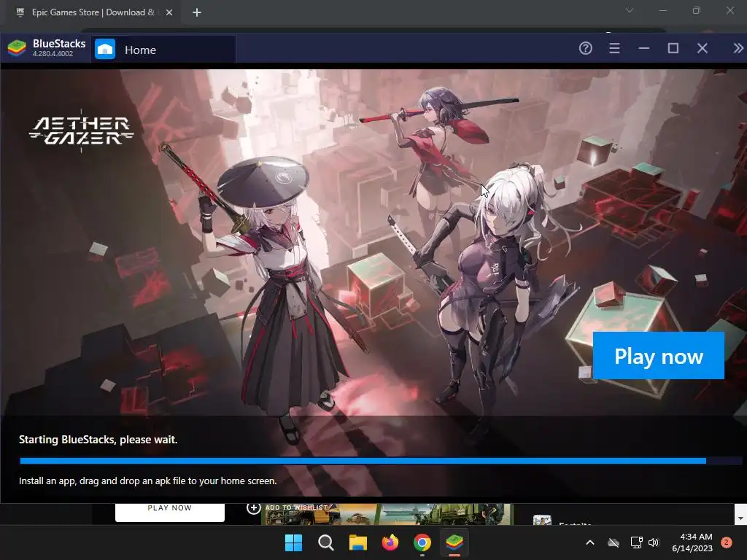The height and width of the screenshot is (560, 747).
Task: Click the browser scrollbar down arrow
Action: (740, 518)
